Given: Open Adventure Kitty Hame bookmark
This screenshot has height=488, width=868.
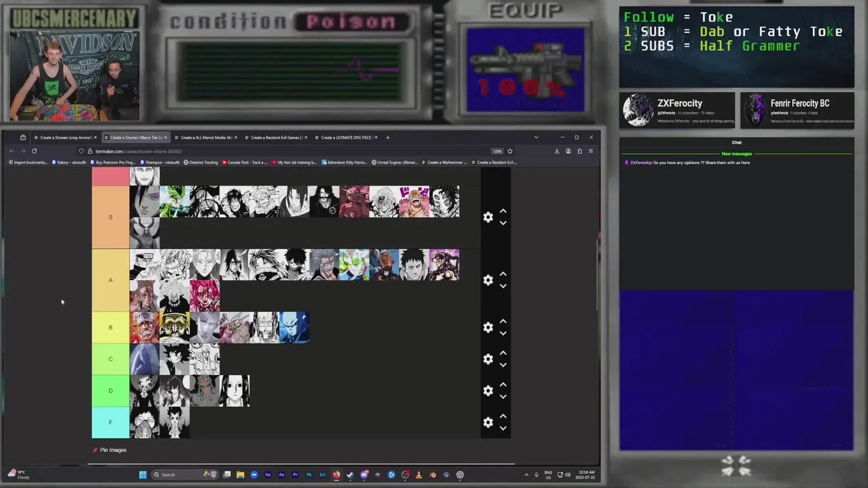Looking at the screenshot, I should [x=344, y=163].
